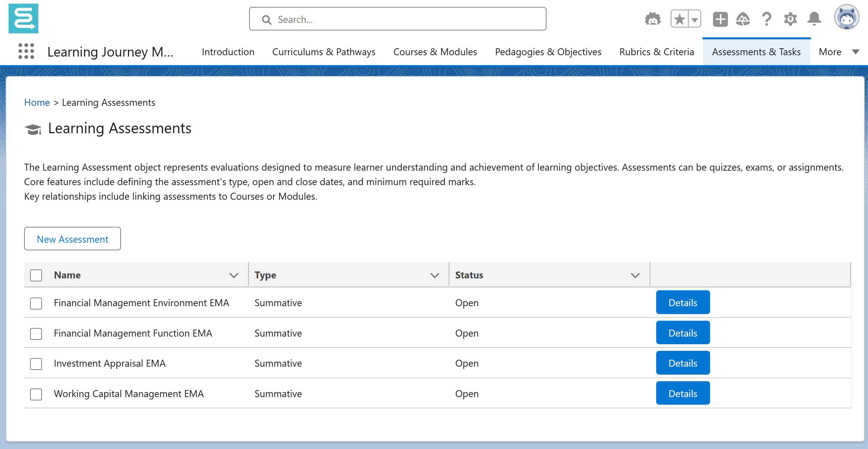Open the App Launcher dots grid
Screen dimensions: 868x449
[26, 51]
